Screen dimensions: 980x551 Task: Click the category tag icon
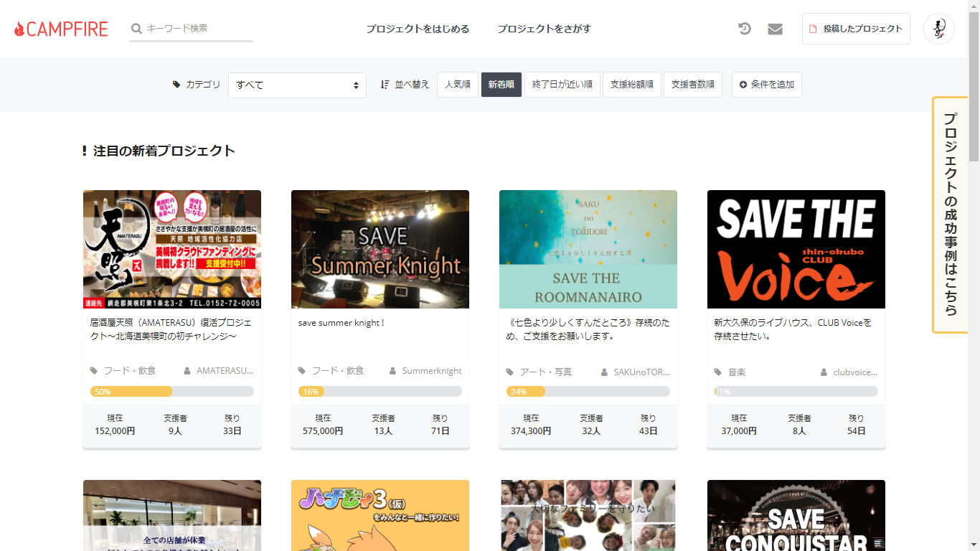(x=176, y=85)
